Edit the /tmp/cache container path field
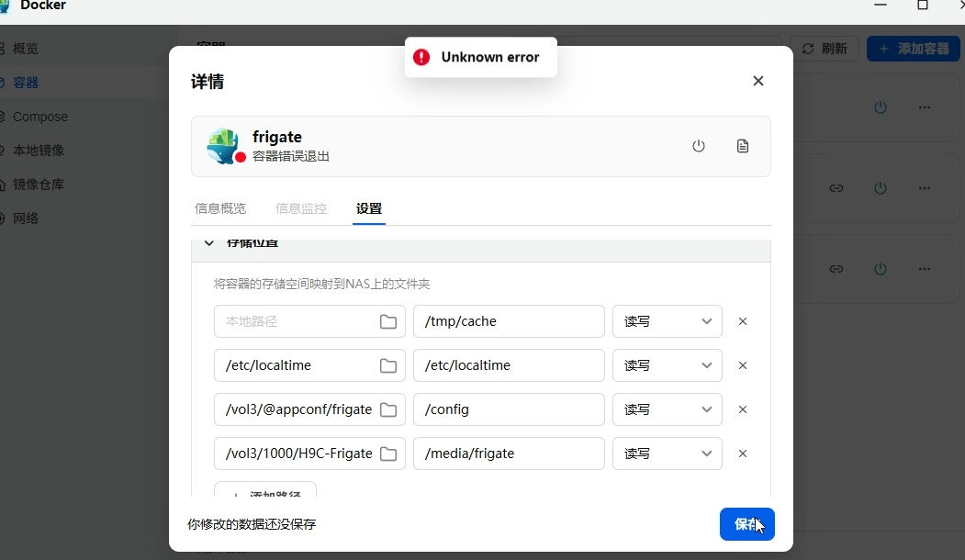This screenshot has height=560, width=965. (509, 321)
